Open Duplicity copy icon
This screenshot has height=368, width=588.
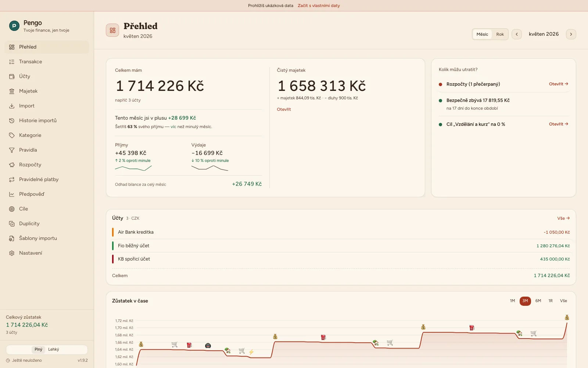click(12, 224)
